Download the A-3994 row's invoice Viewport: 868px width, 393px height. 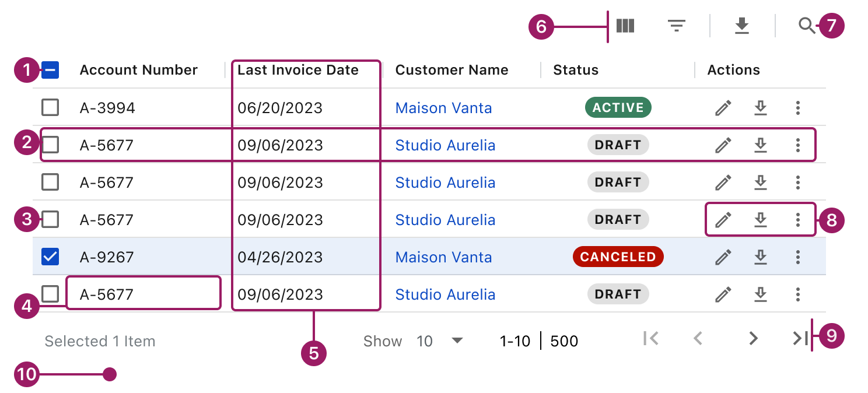pos(760,108)
